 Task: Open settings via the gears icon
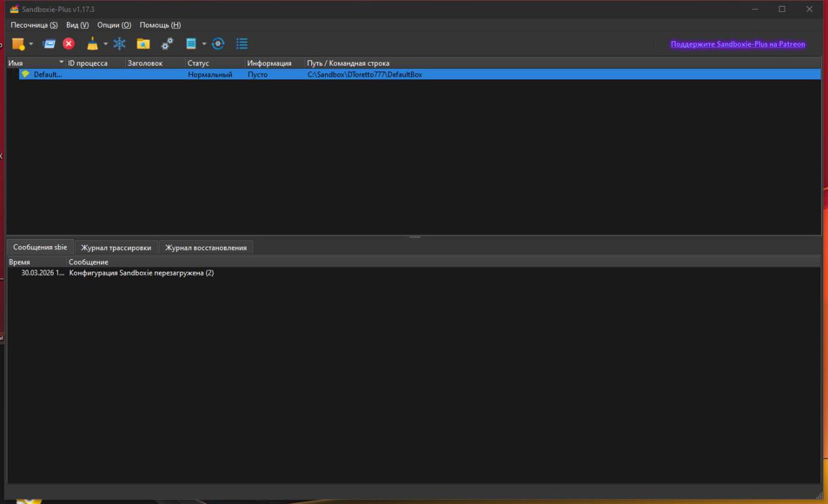point(167,44)
